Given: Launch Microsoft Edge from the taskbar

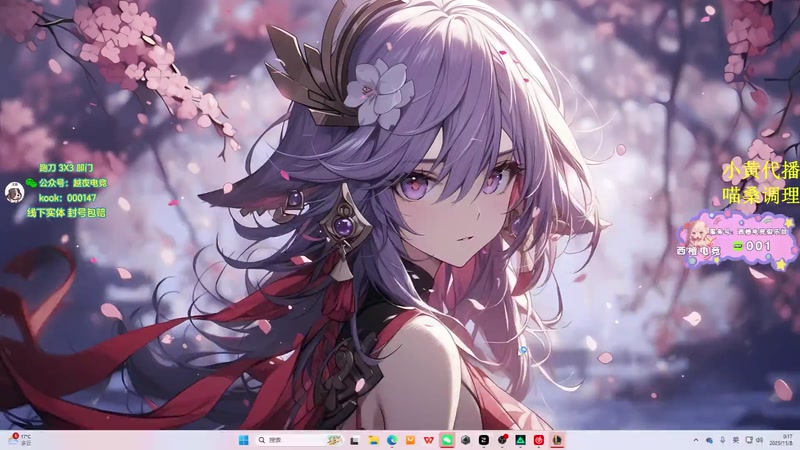Looking at the screenshot, I should click(392, 440).
